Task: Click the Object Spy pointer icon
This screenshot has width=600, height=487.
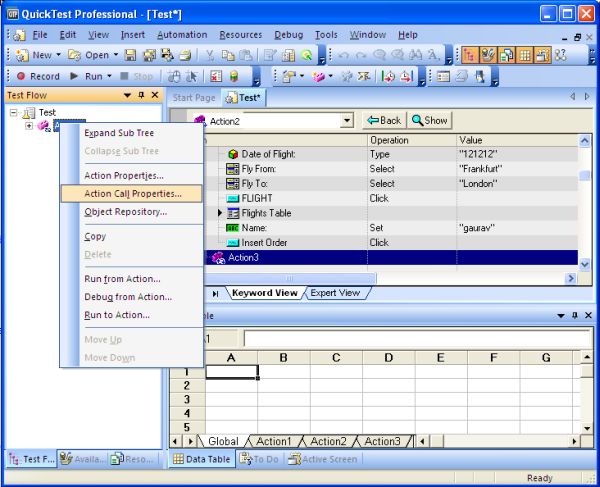Action: coord(191,77)
